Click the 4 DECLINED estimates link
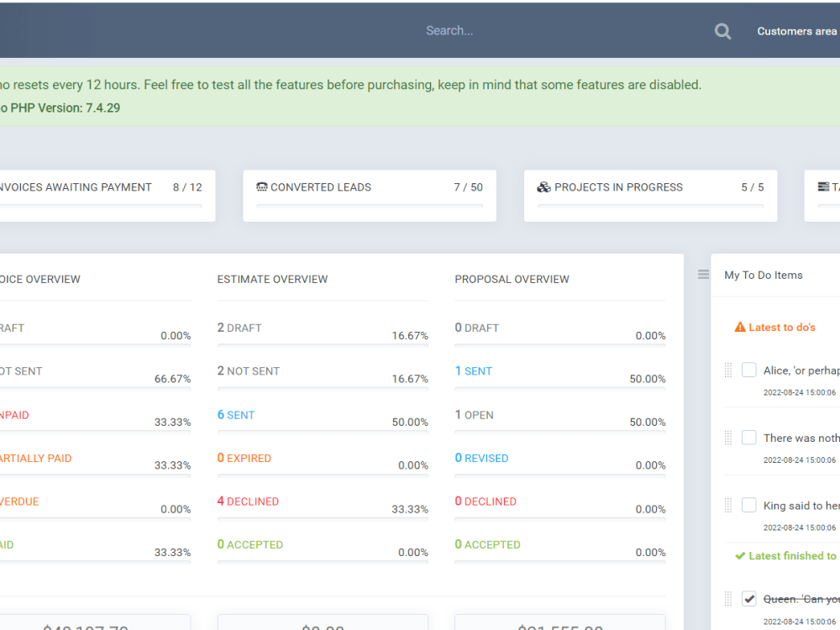 pyautogui.click(x=248, y=501)
